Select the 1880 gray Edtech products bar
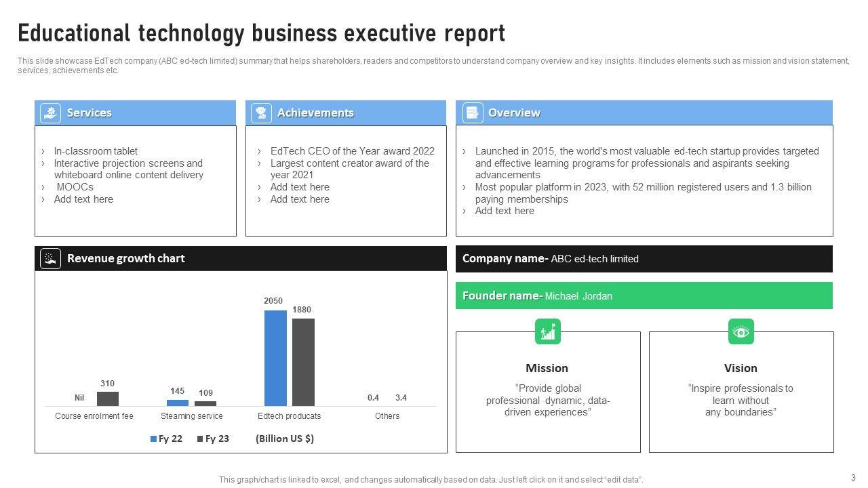Screen dimensions: 868x488 click(x=303, y=362)
